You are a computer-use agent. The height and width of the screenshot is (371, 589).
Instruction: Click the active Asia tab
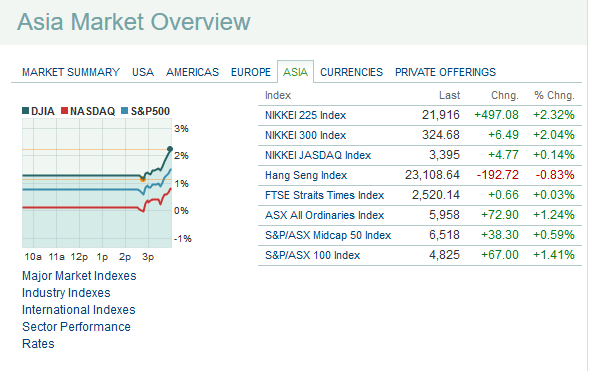(x=295, y=72)
